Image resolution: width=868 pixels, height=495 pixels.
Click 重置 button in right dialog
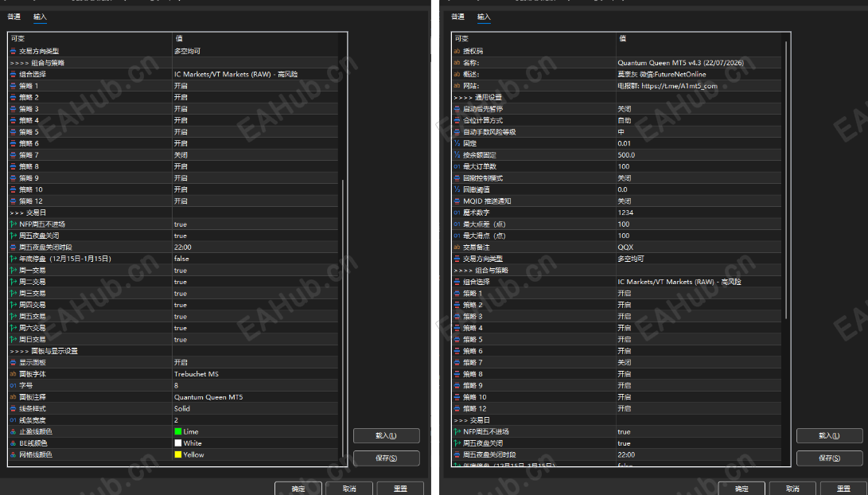843,489
